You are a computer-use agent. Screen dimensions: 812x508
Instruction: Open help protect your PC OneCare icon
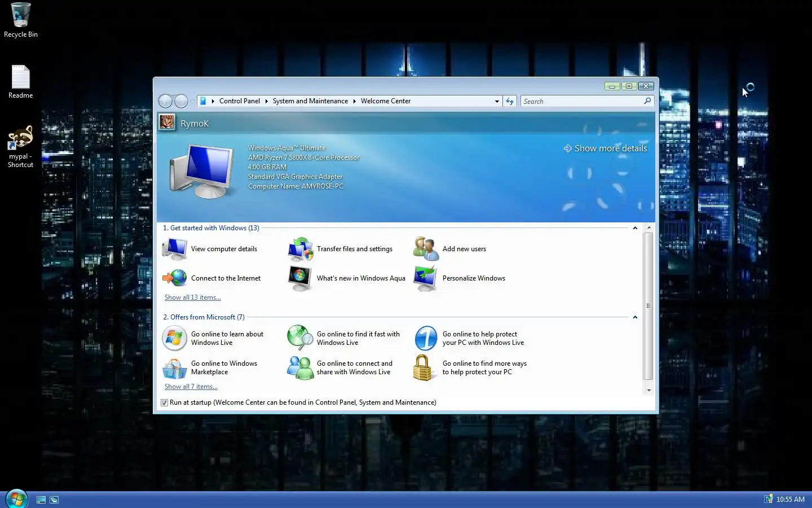coord(426,338)
